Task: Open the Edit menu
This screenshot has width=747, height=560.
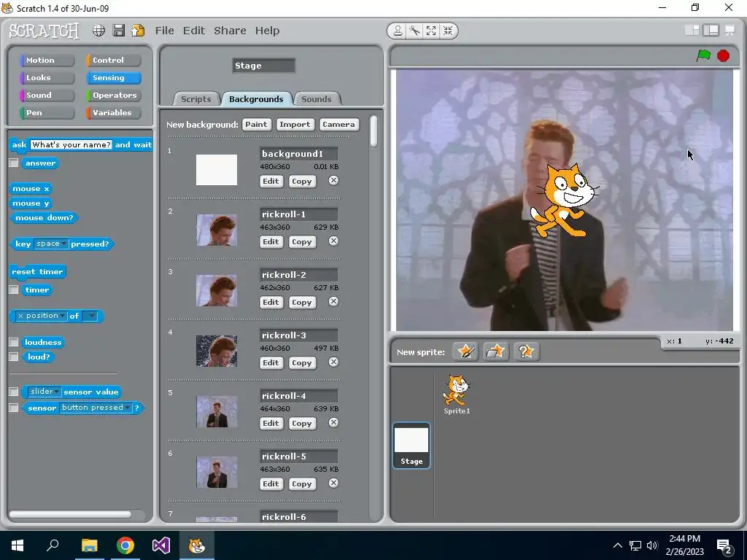Action: click(x=194, y=31)
